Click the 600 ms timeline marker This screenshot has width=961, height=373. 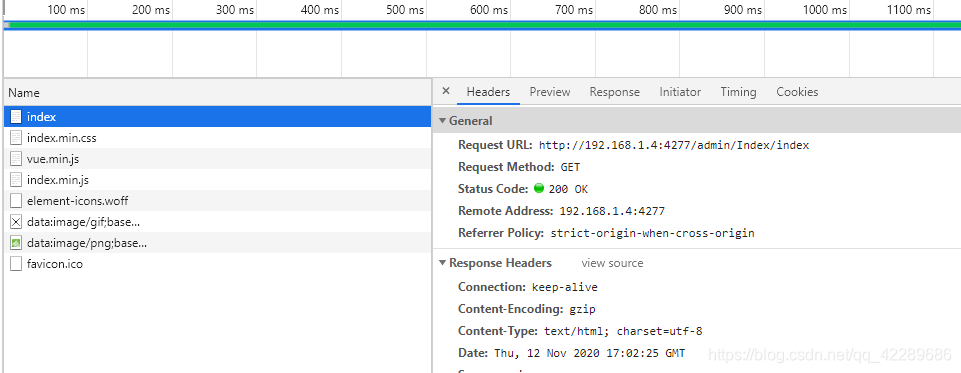pyautogui.click(x=490, y=10)
